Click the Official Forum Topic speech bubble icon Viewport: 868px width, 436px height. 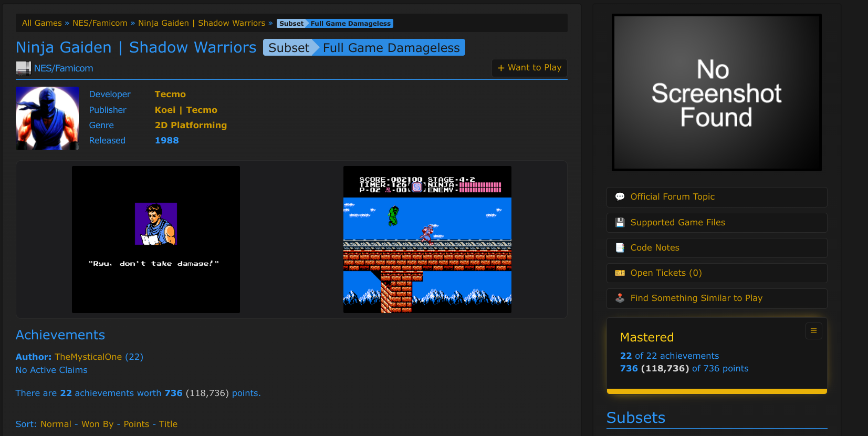click(x=620, y=196)
